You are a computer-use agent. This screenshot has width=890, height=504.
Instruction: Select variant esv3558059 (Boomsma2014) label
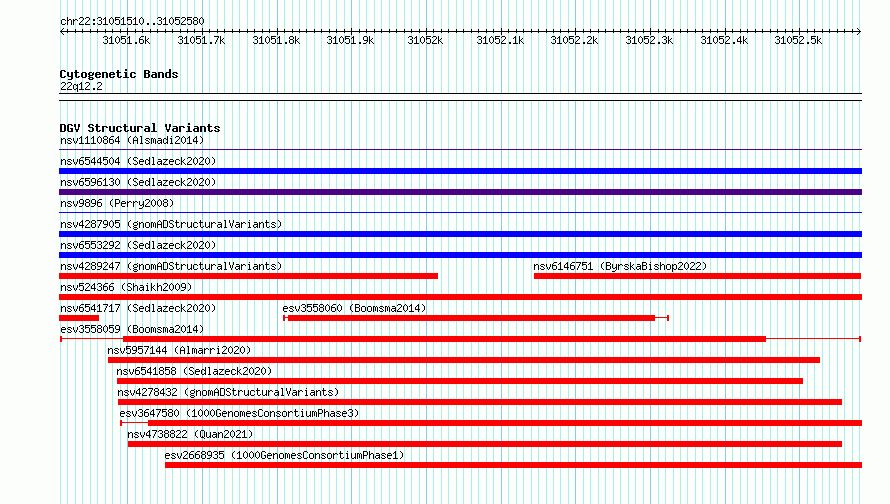click(x=132, y=329)
